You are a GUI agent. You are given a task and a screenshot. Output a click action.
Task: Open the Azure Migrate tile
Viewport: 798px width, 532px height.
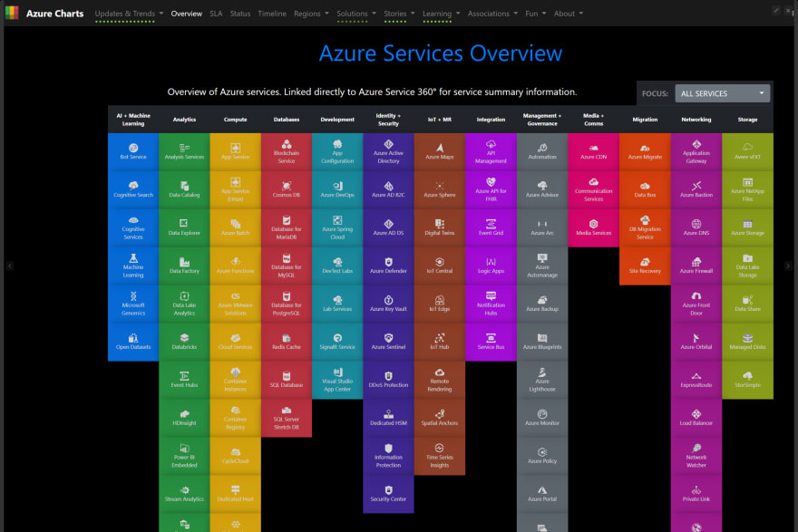[x=645, y=151]
